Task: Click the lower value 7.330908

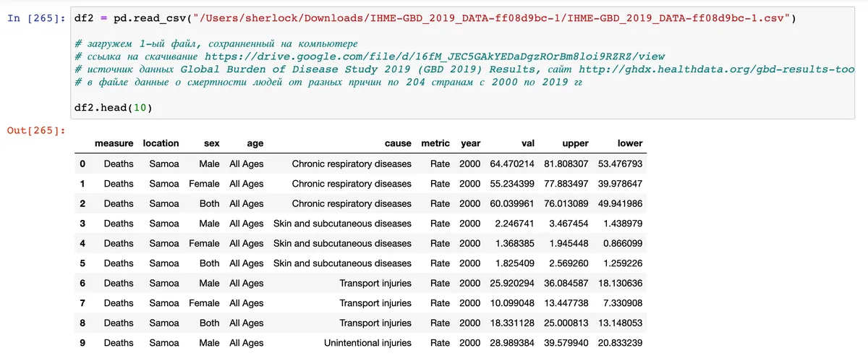Action: [x=621, y=303]
